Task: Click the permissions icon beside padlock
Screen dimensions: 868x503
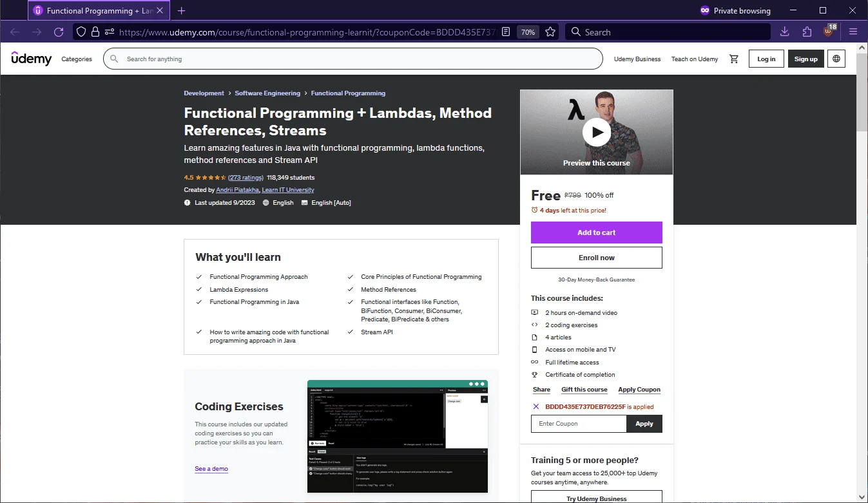Action: [109, 32]
